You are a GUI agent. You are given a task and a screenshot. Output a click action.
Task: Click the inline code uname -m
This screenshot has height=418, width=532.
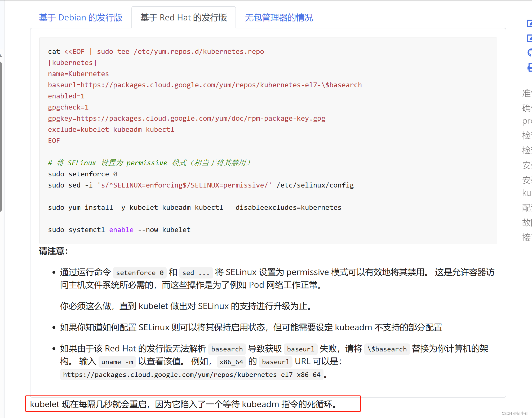[117, 362]
